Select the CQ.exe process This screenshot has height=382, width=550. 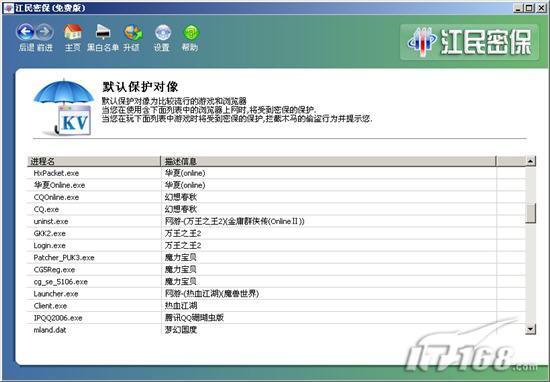pos(46,209)
